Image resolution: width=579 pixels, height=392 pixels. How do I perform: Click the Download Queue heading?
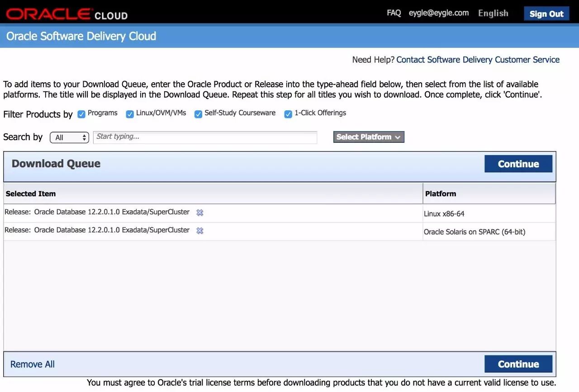[56, 164]
